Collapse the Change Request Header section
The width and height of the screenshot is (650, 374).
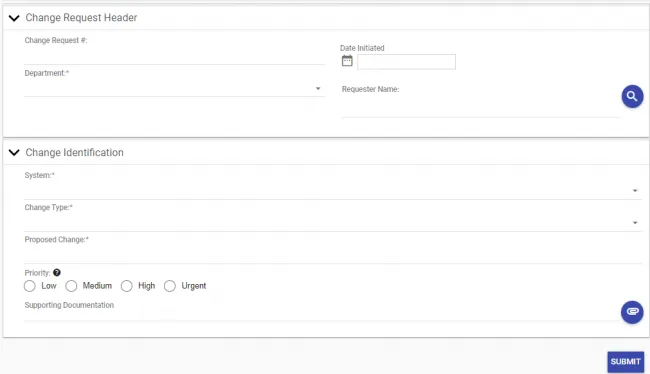[x=14, y=18]
